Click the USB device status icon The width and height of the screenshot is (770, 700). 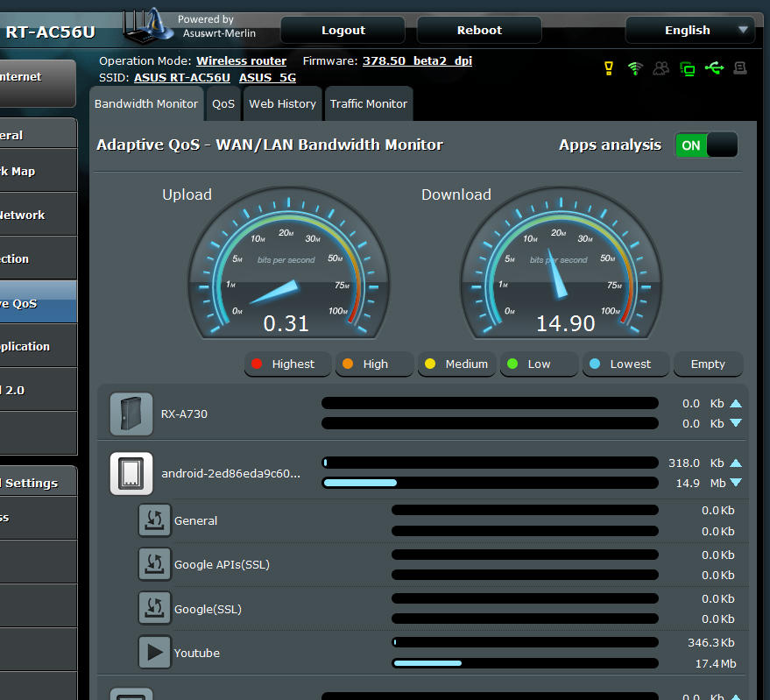point(715,67)
